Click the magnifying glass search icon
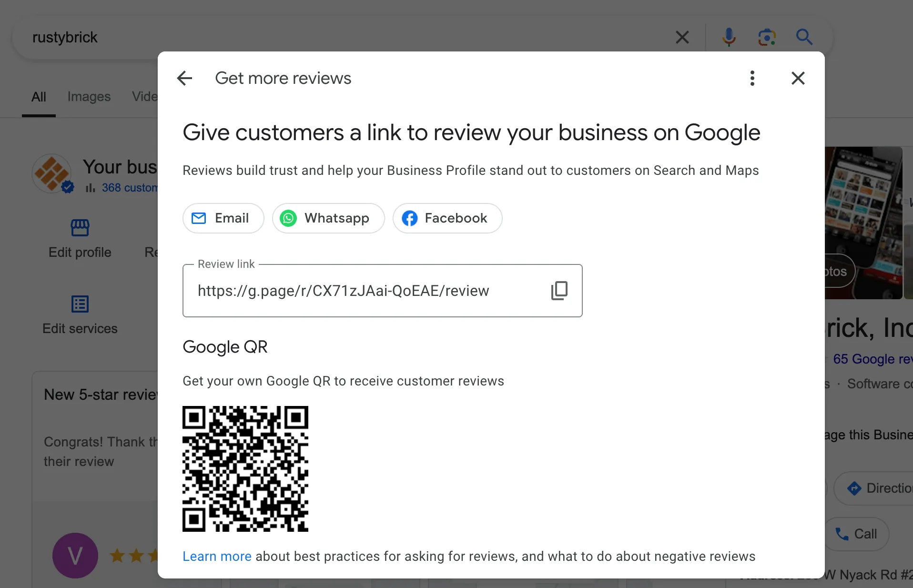The width and height of the screenshot is (913, 588). tap(804, 37)
